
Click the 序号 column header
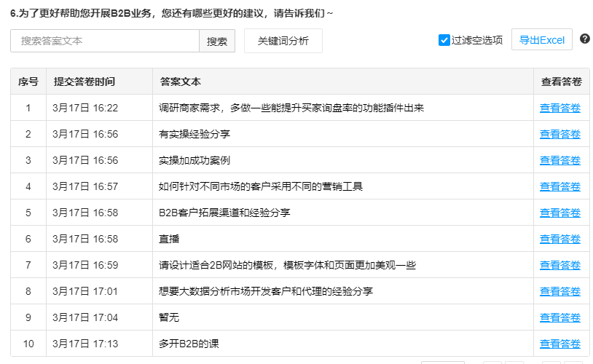(28, 82)
